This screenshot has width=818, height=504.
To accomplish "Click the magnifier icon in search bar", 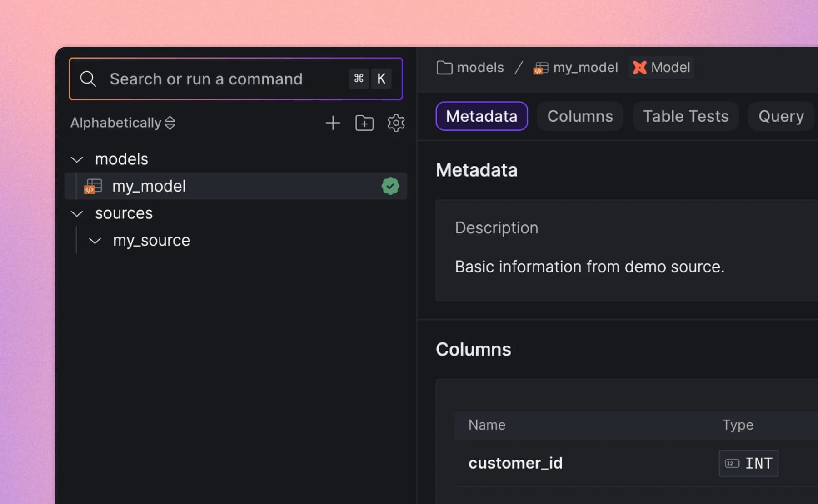I will pos(88,79).
